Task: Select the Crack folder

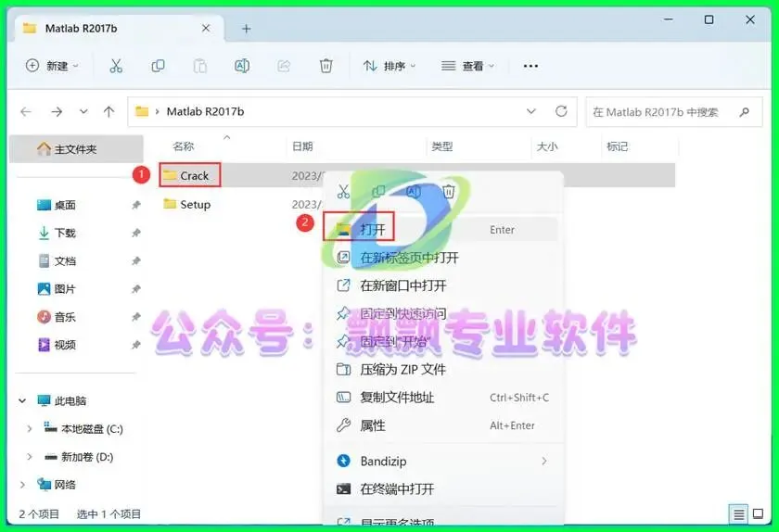Action: coord(190,175)
